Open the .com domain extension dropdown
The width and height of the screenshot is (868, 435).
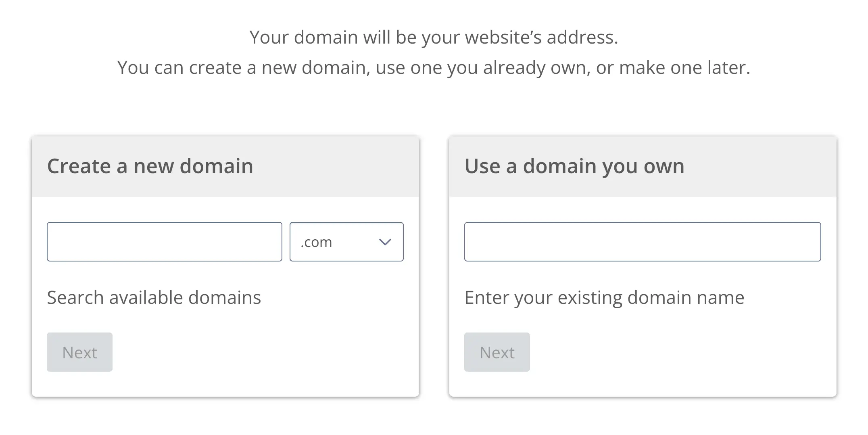[346, 242]
